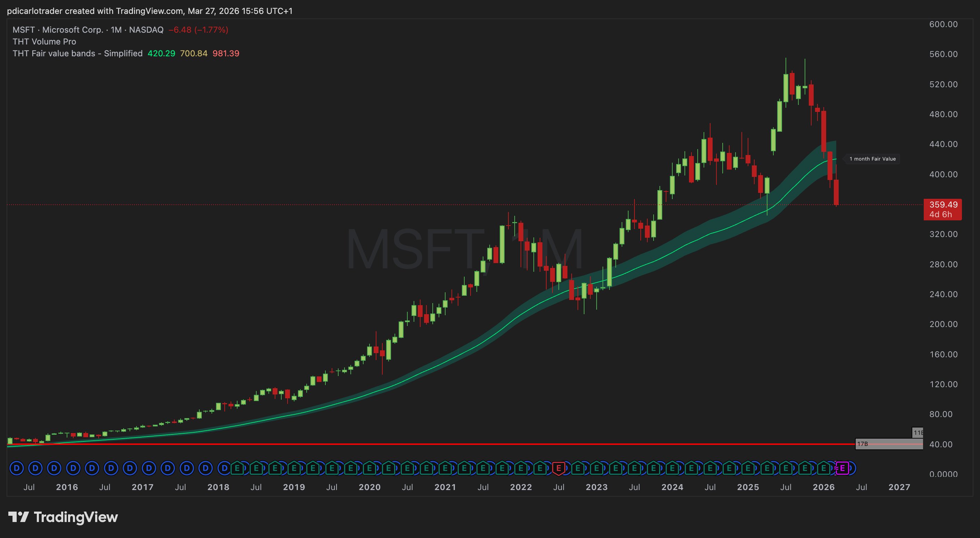Viewport: 980px width, 538px height.
Task: Click the 17B volume profile bar
Action: point(888,444)
